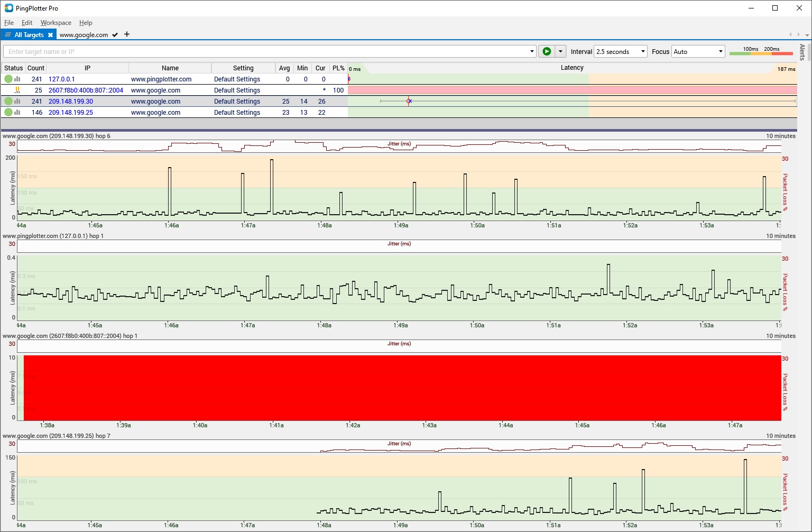The image size is (812, 532).
Task: Sort by the Avg column header
Action: click(x=284, y=68)
